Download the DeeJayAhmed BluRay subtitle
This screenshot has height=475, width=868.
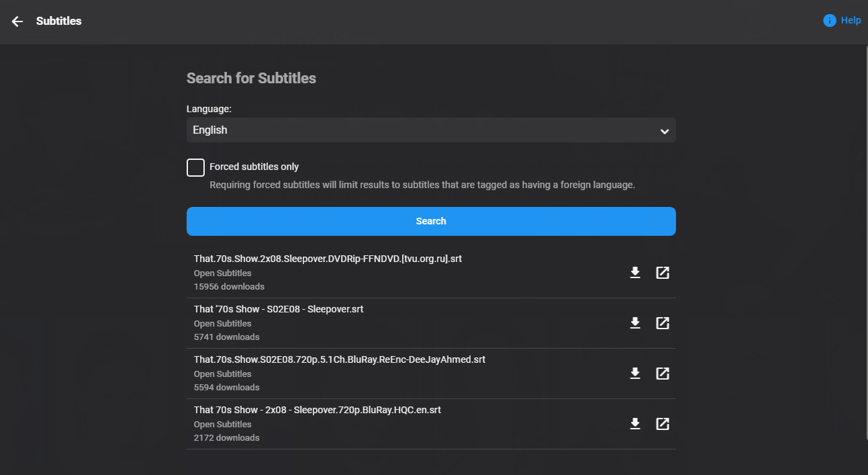[x=635, y=374]
